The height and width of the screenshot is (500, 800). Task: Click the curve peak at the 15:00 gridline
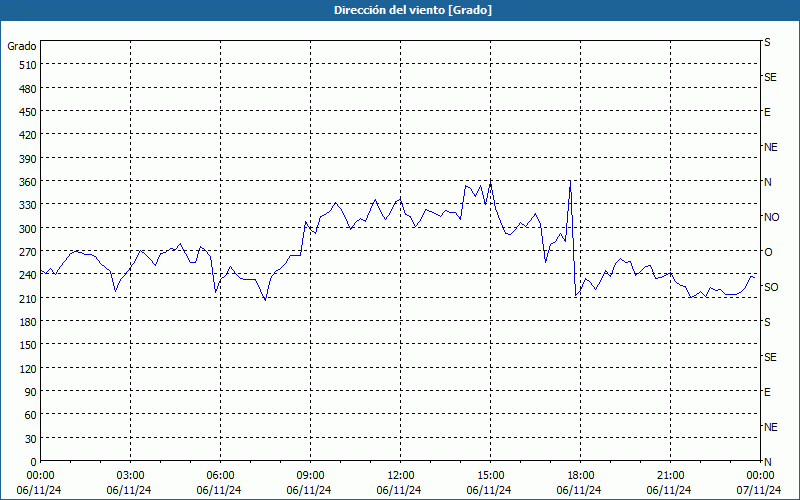coord(490,183)
